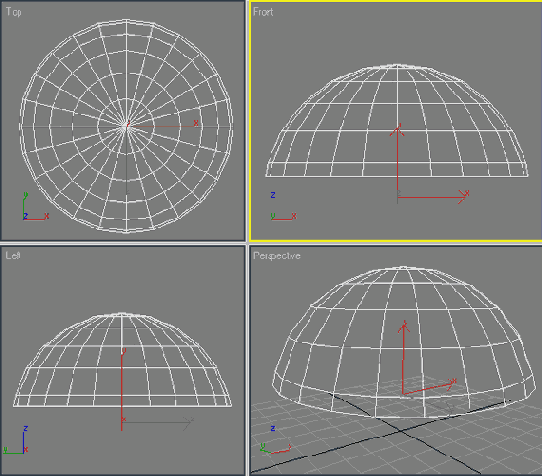The width and height of the screenshot is (542, 476).
Task: Click the axis tripod in Top viewport corner
Action: (36, 207)
